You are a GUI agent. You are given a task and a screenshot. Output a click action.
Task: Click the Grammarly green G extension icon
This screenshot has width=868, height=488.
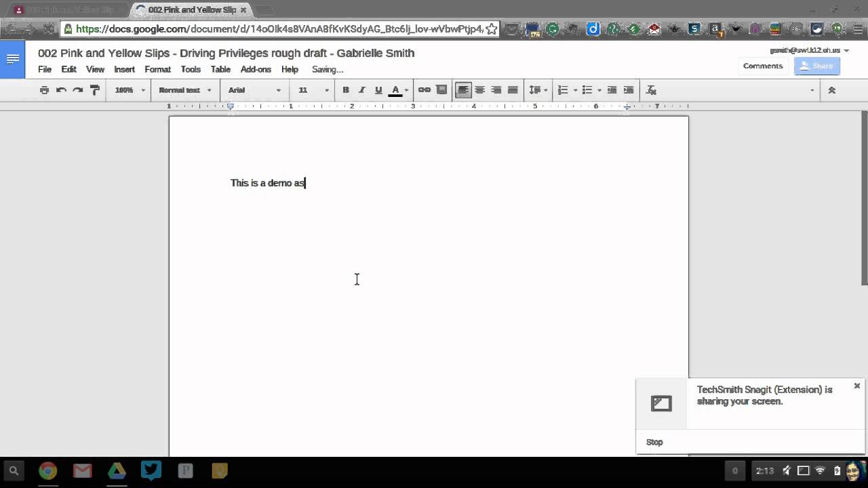pyautogui.click(x=553, y=29)
